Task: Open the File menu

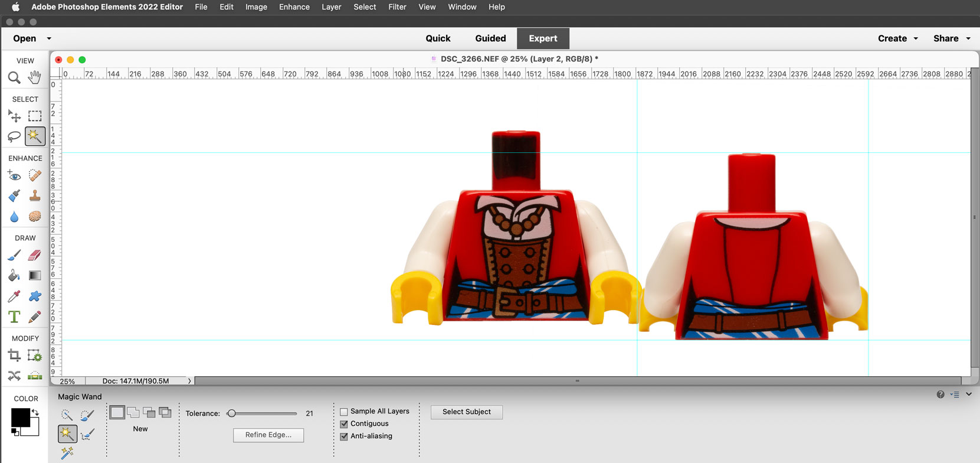Action: [x=201, y=7]
